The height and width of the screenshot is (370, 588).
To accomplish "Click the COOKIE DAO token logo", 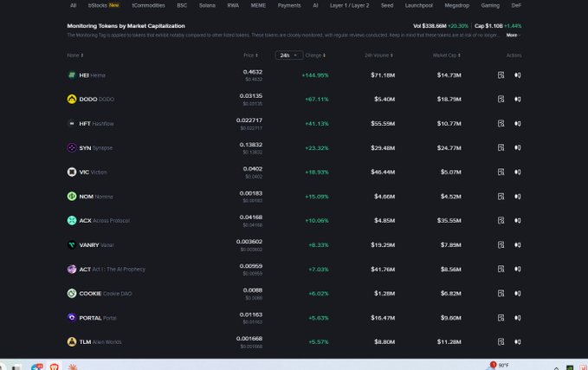I will point(72,293).
